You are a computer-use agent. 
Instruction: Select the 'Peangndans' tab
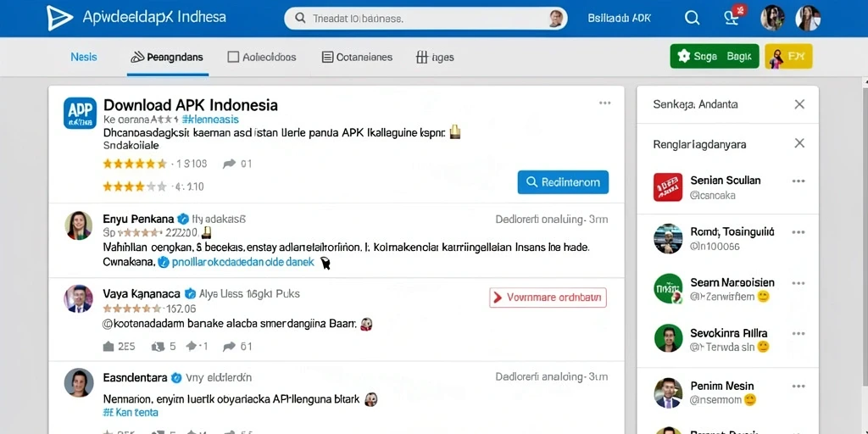167,57
